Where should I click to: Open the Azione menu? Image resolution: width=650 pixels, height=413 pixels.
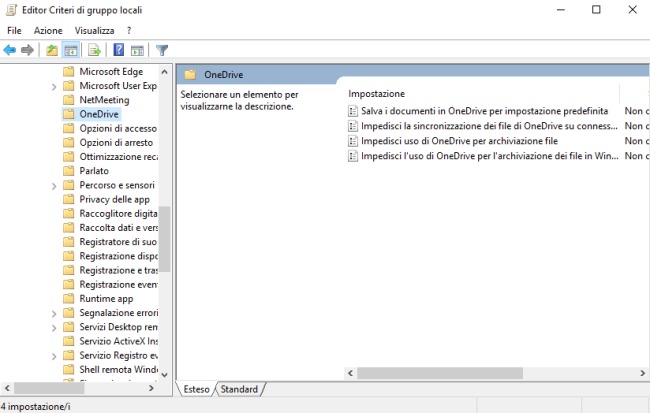click(48, 30)
